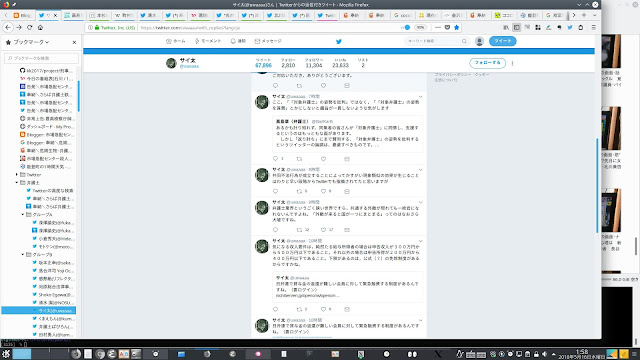Click the bookmarks sidebar scrollbar
This screenshot has height=360, width=640.
click(78, 96)
